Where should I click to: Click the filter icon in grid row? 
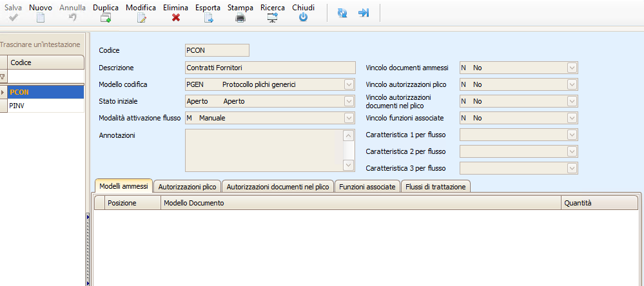[3, 77]
